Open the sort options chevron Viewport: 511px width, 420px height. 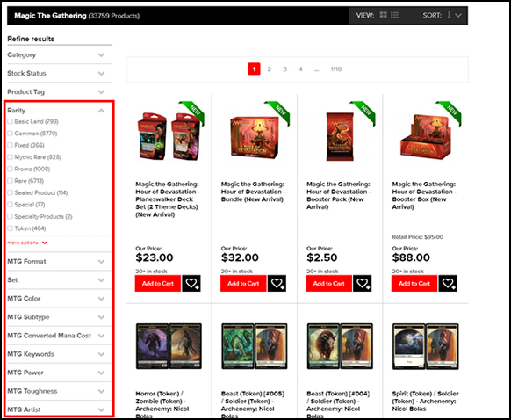pos(458,15)
